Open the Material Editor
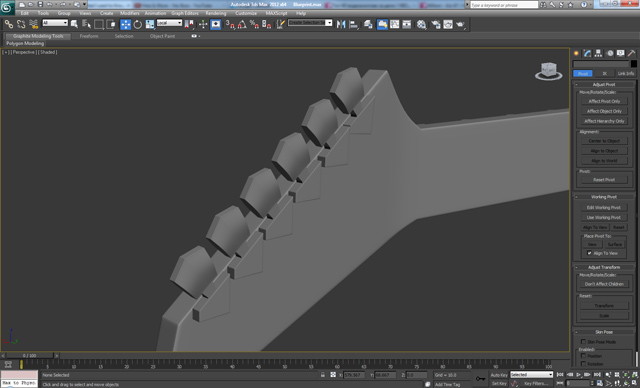The width and height of the screenshot is (640, 388). coord(421,24)
